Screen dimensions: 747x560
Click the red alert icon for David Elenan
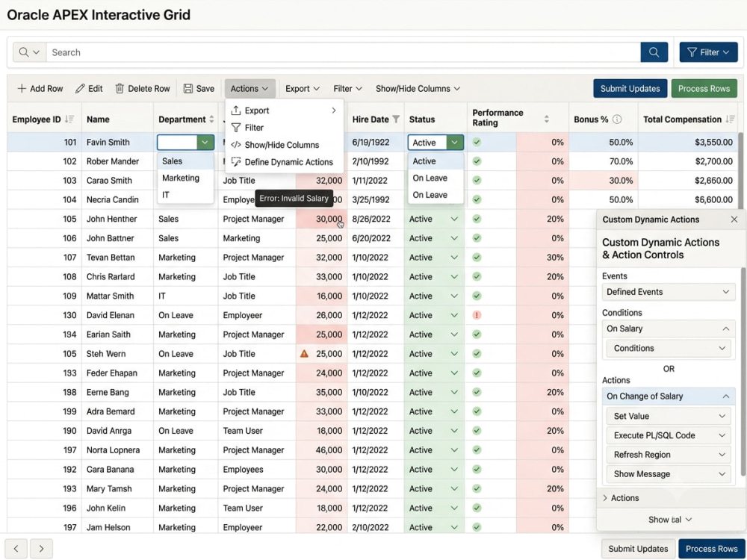click(477, 315)
